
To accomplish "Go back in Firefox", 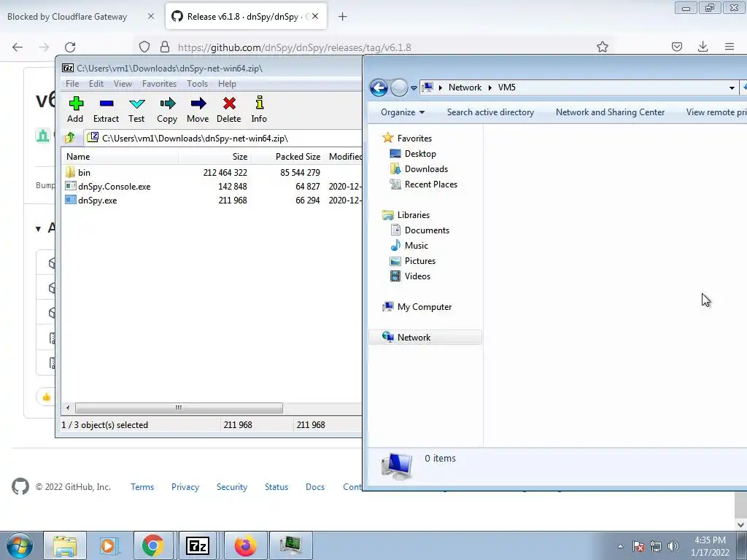I will [x=18, y=47].
